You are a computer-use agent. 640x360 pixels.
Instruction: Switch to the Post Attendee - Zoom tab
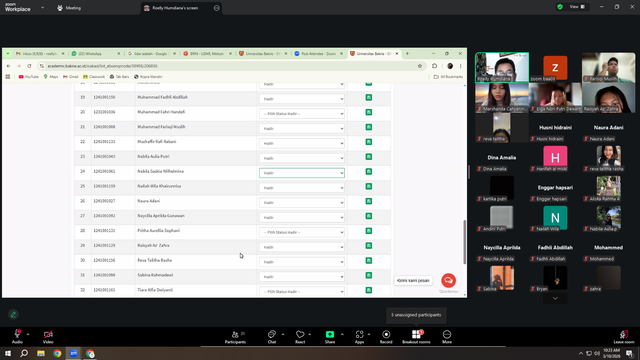click(318, 53)
